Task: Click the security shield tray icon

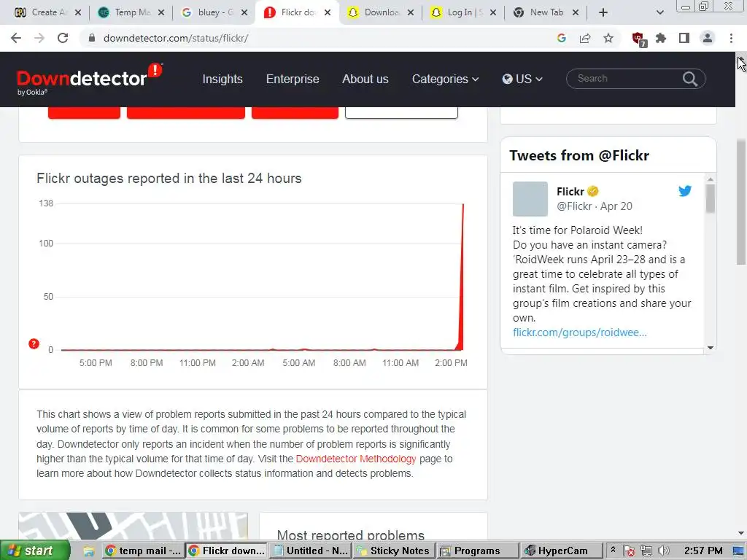Action: pyautogui.click(x=629, y=551)
